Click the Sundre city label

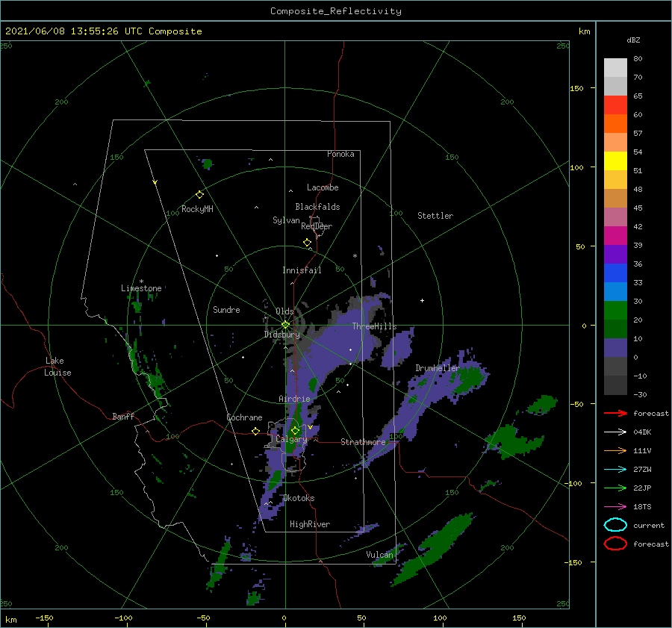(x=226, y=309)
